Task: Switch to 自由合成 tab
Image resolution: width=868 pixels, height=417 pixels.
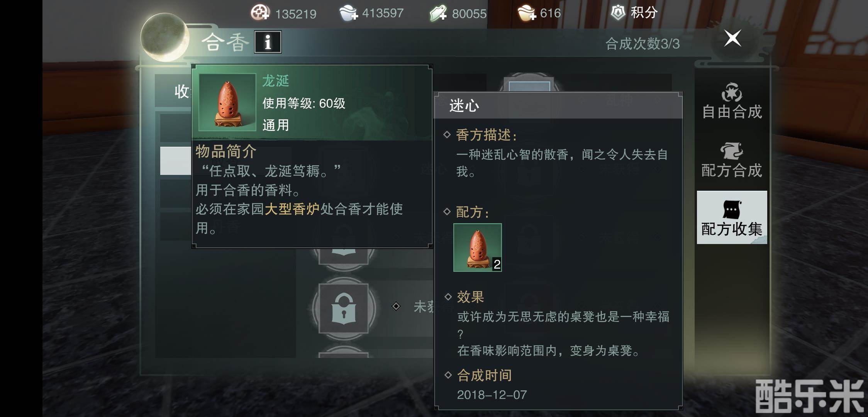Action: tap(732, 101)
